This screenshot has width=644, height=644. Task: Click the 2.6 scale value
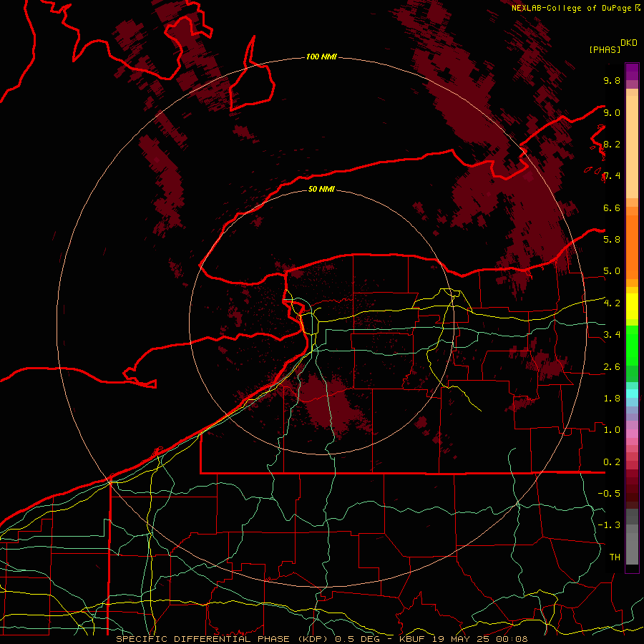coord(612,366)
